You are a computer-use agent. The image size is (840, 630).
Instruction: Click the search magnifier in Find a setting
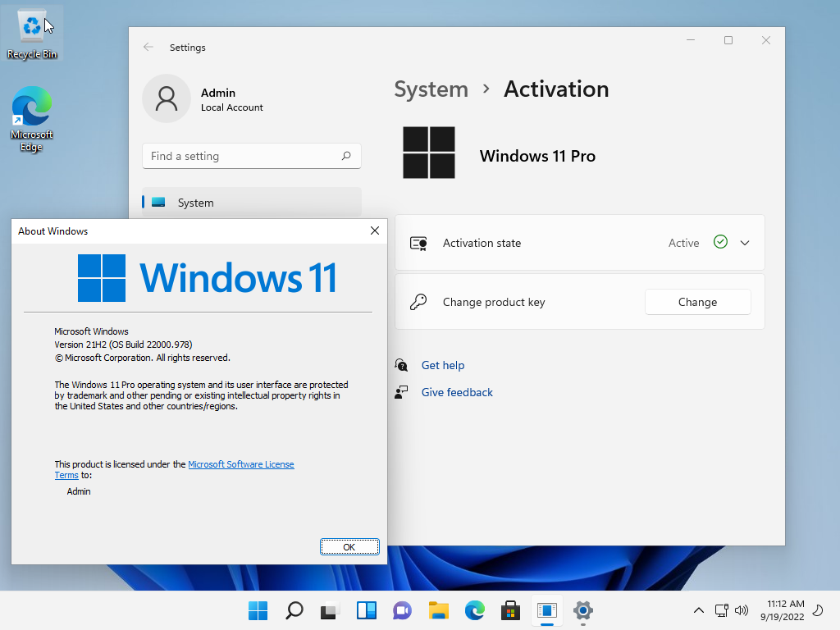point(346,156)
